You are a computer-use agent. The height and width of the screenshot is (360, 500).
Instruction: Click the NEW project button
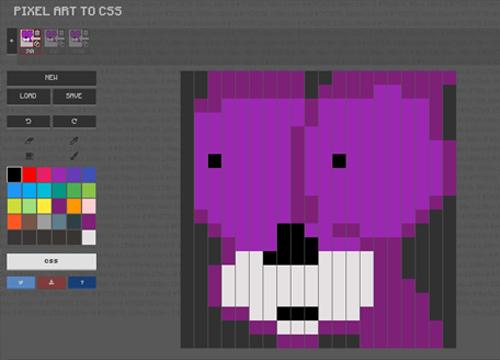tap(51, 78)
